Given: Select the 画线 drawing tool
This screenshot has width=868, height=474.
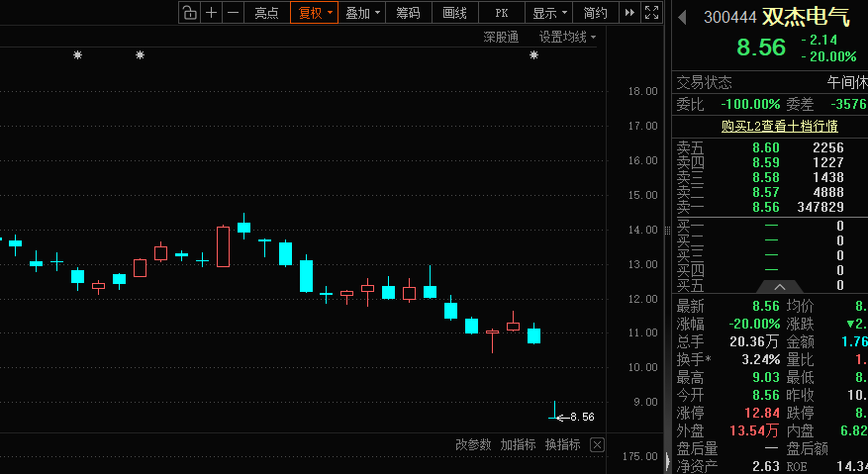Looking at the screenshot, I should tap(455, 13).
